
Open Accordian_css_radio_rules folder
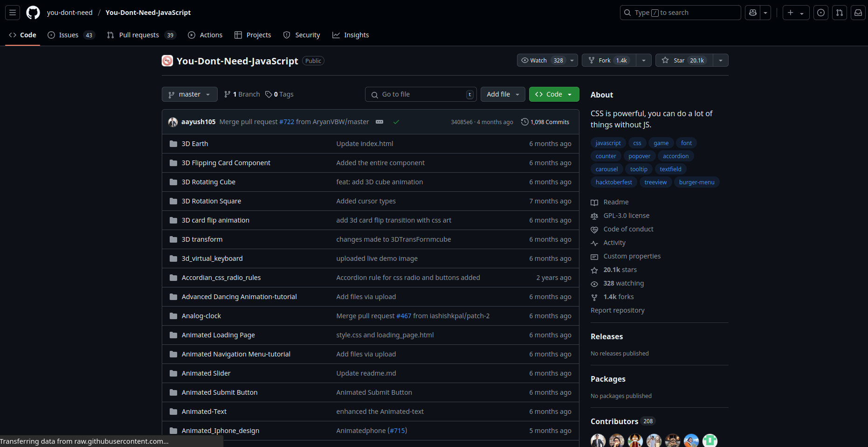click(x=221, y=278)
